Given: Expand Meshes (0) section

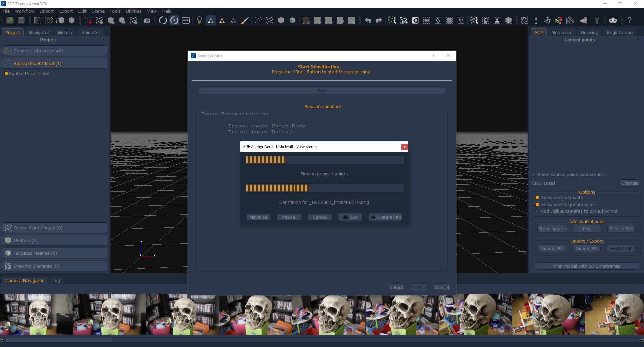Looking at the screenshot, I should coord(55,240).
